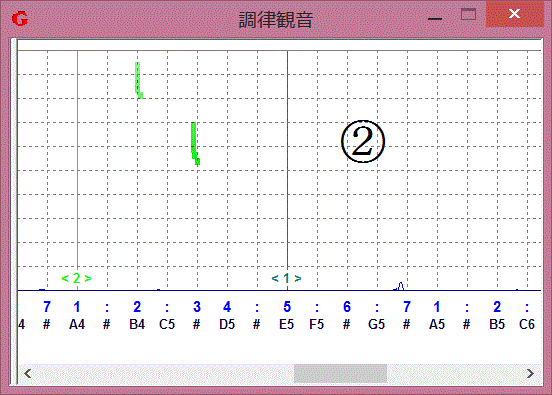Image resolution: width=552 pixels, height=395 pixels.
Task: Click the gray horizontal scrollbar thumb
Action: click(340, 373)
